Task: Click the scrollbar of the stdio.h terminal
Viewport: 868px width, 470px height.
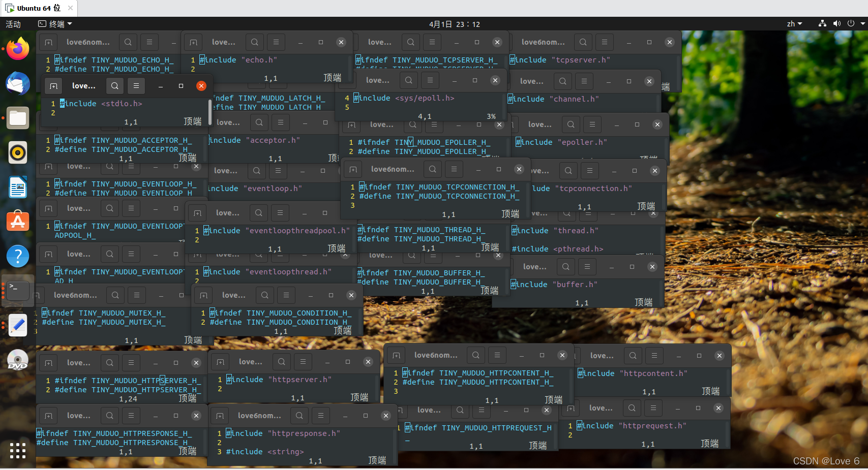Action: pyautogui.click(x=210, y=112)
